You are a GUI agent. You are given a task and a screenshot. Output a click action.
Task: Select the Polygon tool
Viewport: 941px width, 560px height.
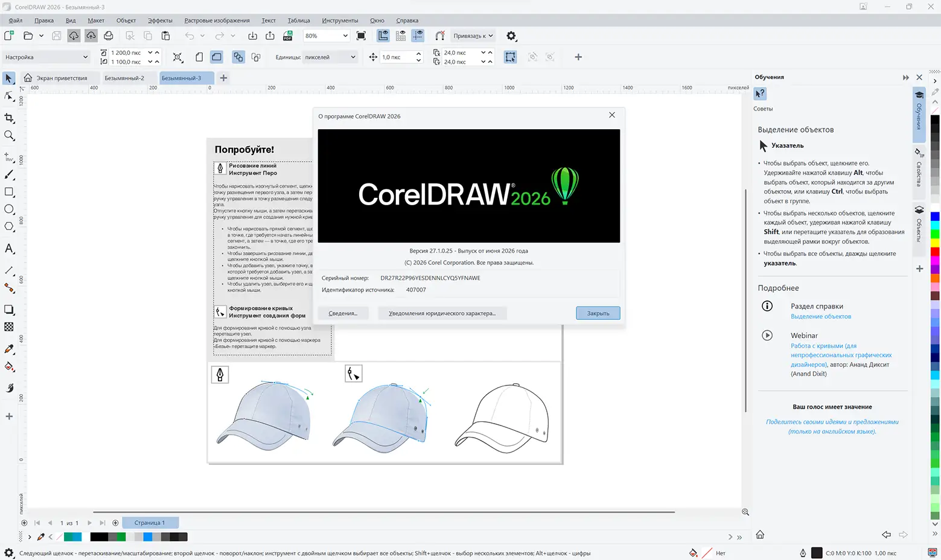click(9, 227)
